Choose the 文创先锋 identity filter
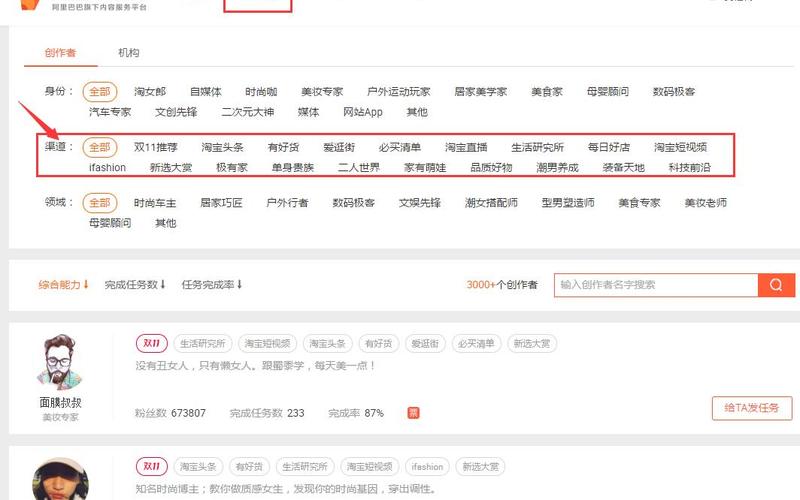The image size is (800, 500). 176,112
